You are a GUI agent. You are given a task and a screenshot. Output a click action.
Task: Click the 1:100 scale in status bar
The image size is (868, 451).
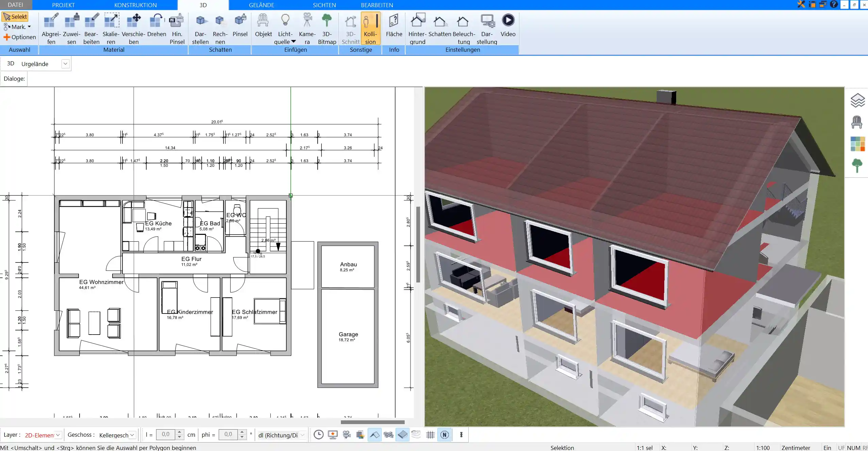coord(763,448)
